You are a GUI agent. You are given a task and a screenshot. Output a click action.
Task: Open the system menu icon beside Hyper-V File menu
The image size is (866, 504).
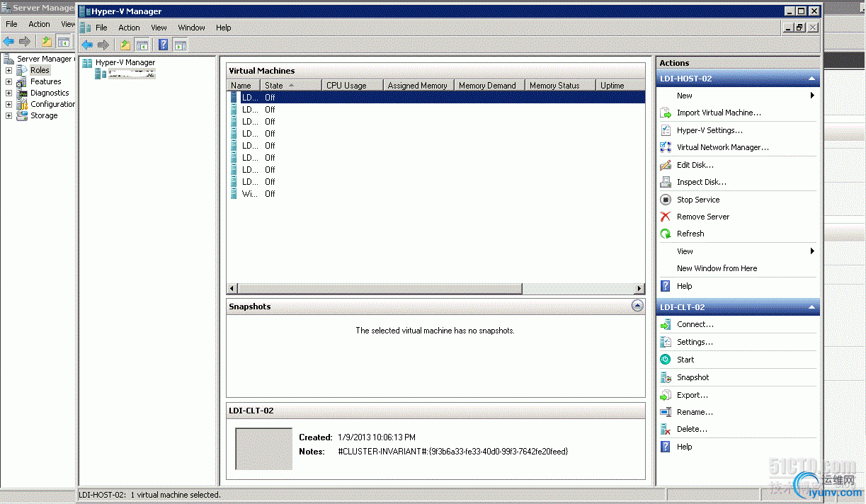click(85, 28)
